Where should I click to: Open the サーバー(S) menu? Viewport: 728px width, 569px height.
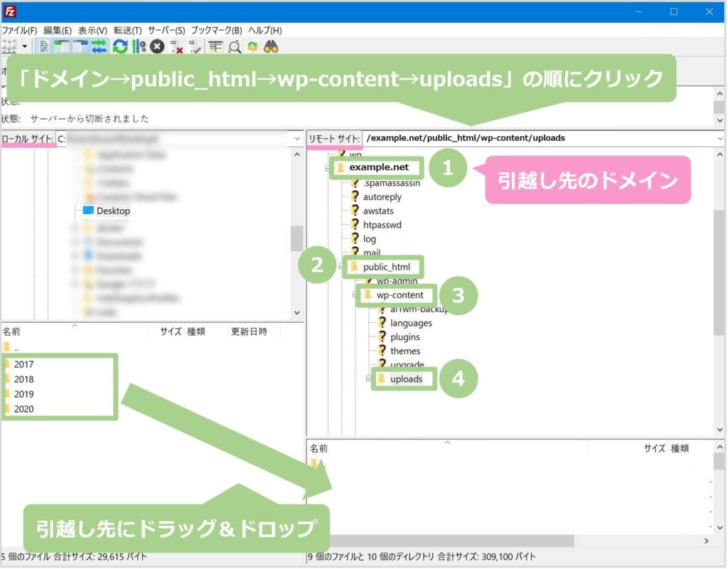coord(166,31)
